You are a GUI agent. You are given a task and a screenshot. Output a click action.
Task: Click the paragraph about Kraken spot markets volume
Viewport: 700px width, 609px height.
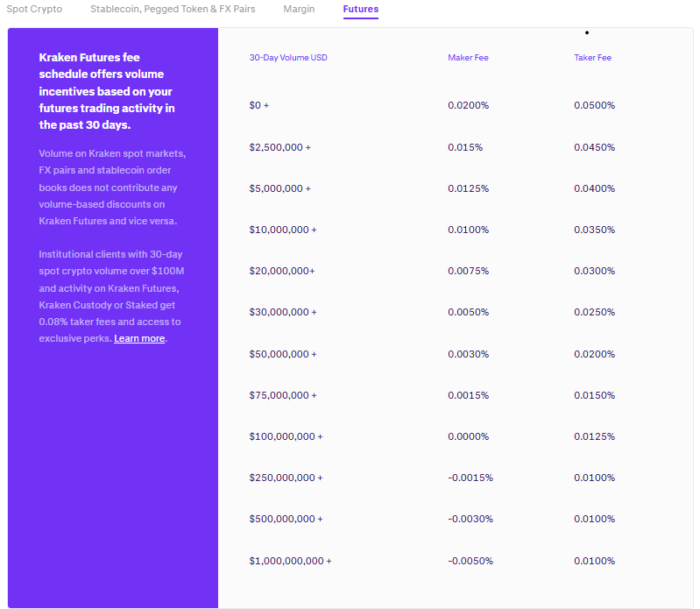[x=112, y=187]
